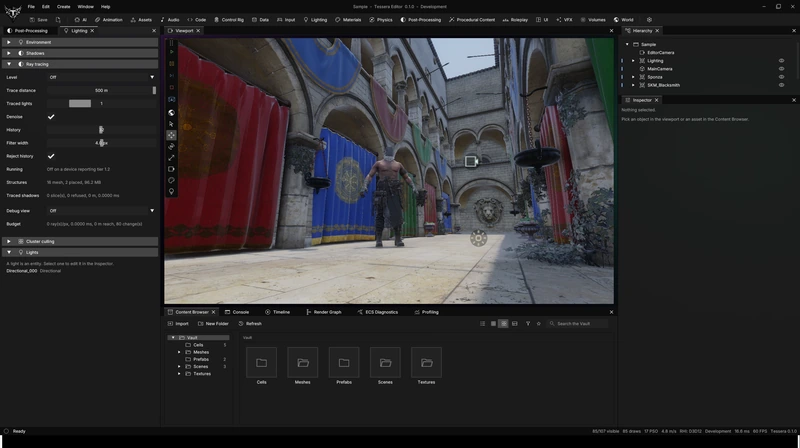Viewport: 800px width, 448px height.
Task: Switch to the Console tab
Action: pos(237,312)
